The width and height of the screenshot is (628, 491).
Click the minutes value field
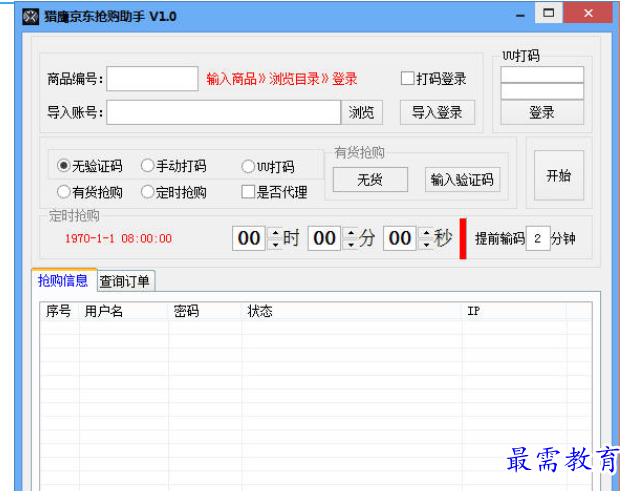(324, 238)
